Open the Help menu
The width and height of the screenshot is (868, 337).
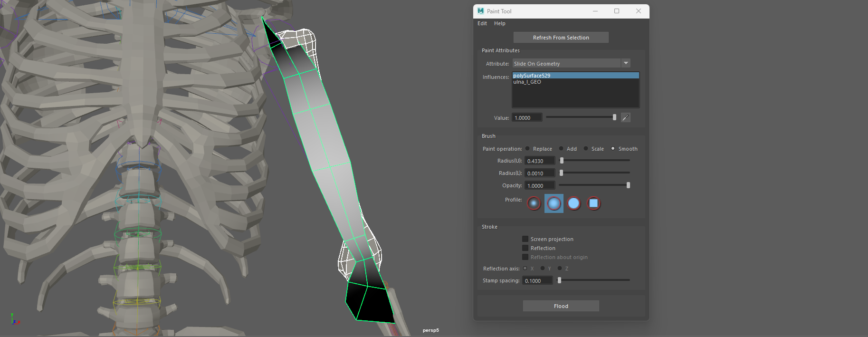pyautogui.click(x=499, y=23)
